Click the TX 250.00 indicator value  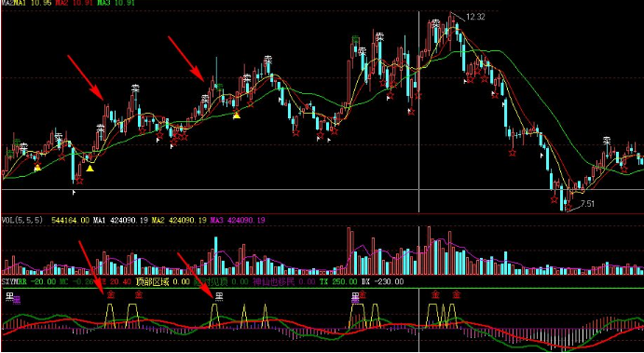click(339, 281)
